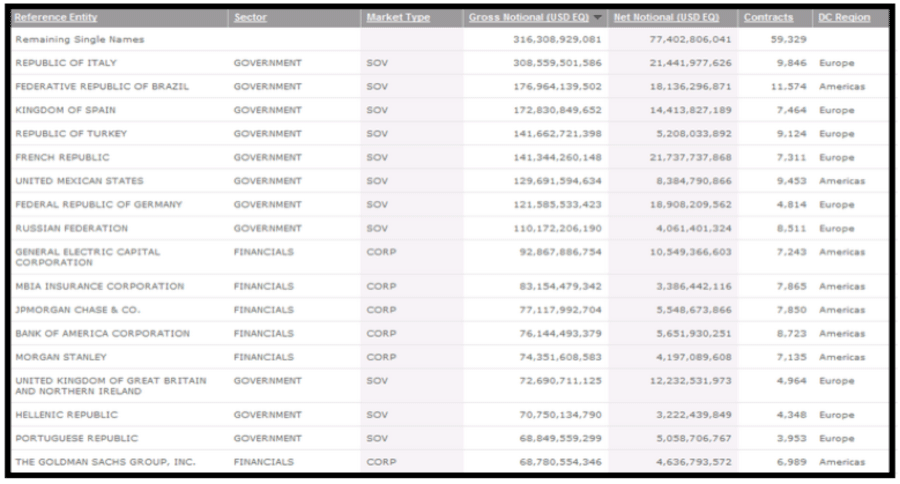Select MBIA INSURANCE CORPORATION entity
This screenshot has width=900, height=484.
coord(100,286)
